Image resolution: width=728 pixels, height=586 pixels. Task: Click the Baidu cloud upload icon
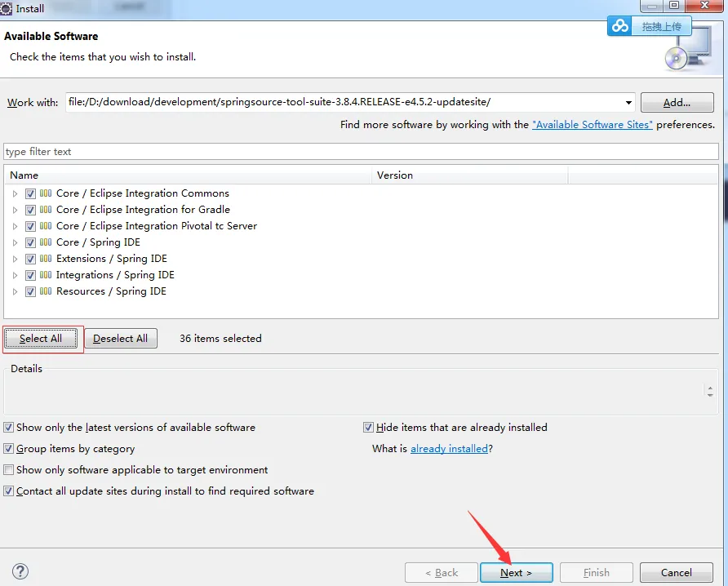(x=619, y=25)
